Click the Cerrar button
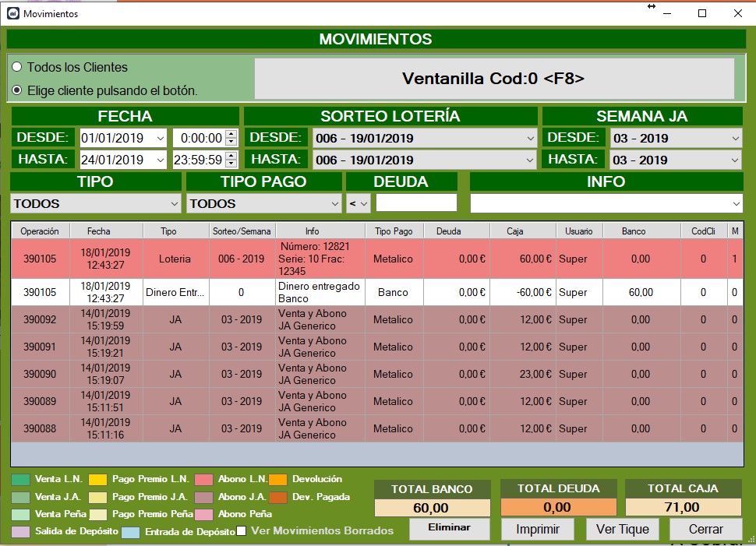This screenshot has height=546, width=756. point(706,529)
